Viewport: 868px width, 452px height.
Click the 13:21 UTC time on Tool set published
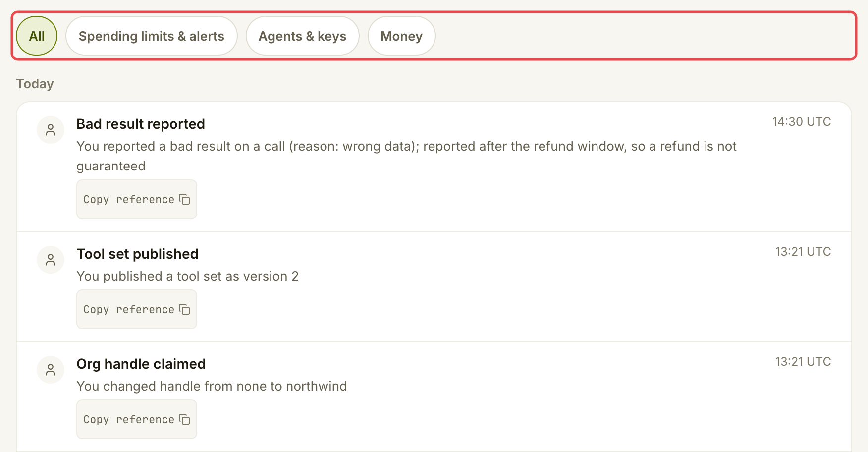pyautogui.click(x=803, y=252)
